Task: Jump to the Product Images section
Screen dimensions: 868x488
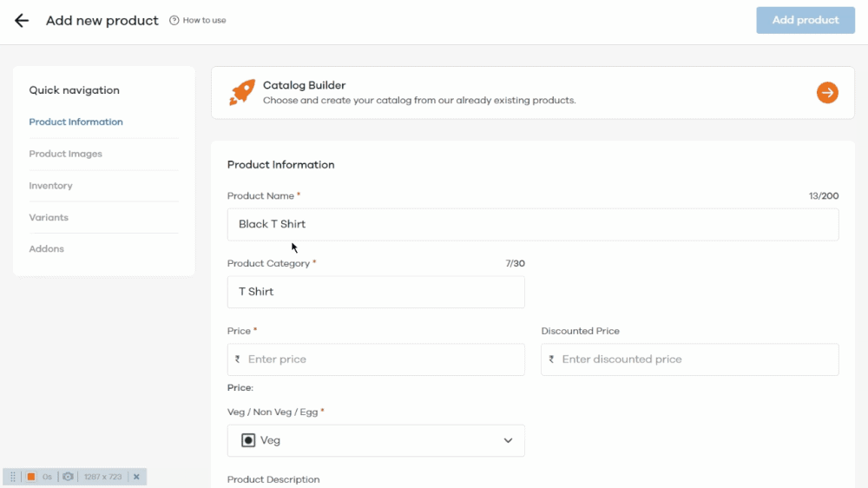Action: [66, 154]
